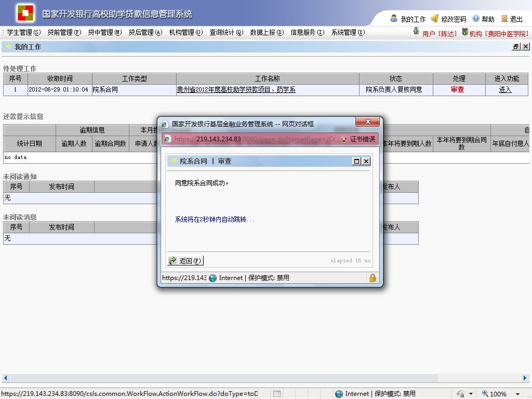Image resolution: width=532 pixels, height=399 pixels.
Task: Maximize the 院系合同 审查 inner panel
Action: (x=356, y=161)
